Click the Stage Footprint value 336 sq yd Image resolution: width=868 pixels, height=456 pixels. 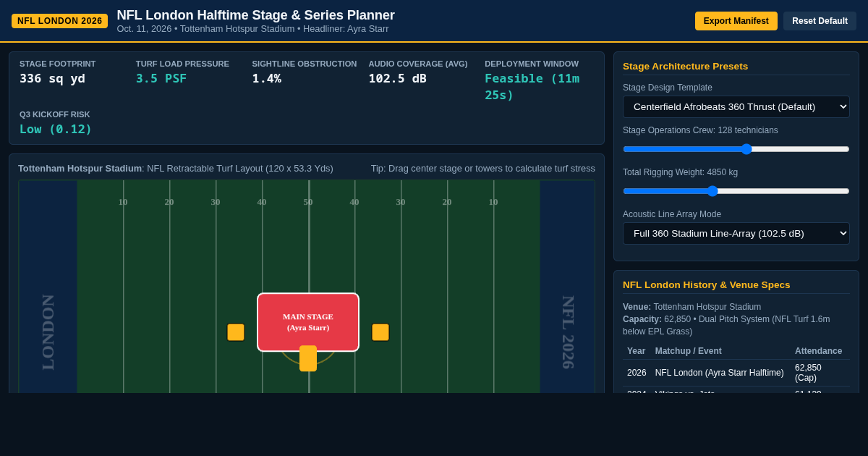[x=52, y=78]
